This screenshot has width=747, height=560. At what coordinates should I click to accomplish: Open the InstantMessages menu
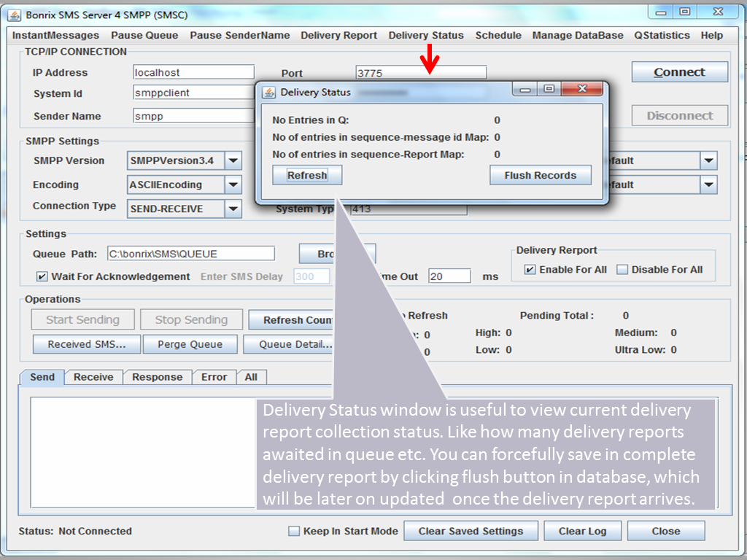(55, 35)
